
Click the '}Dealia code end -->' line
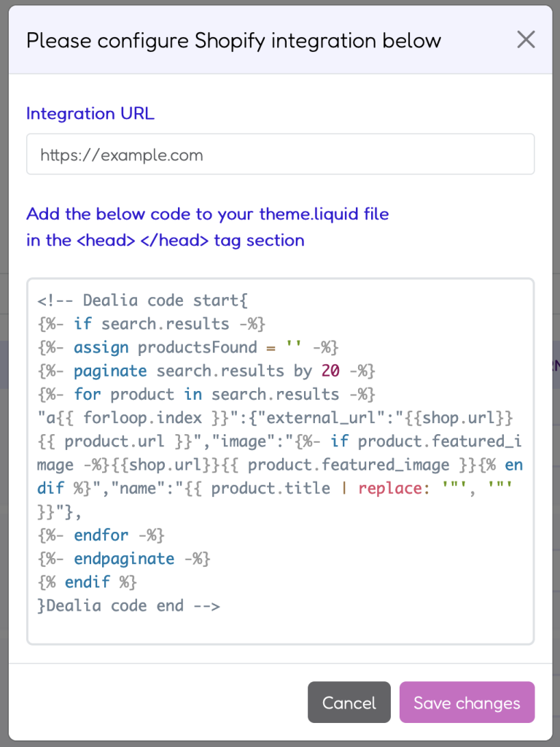coord(128,606)
